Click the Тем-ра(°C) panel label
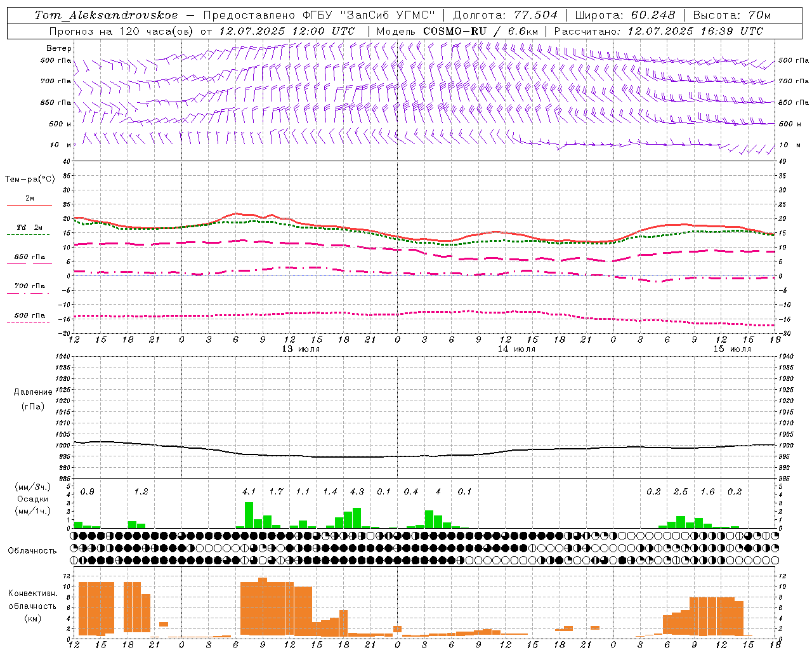The width and height of the screenshot is (812, 650). click(30, 180)
